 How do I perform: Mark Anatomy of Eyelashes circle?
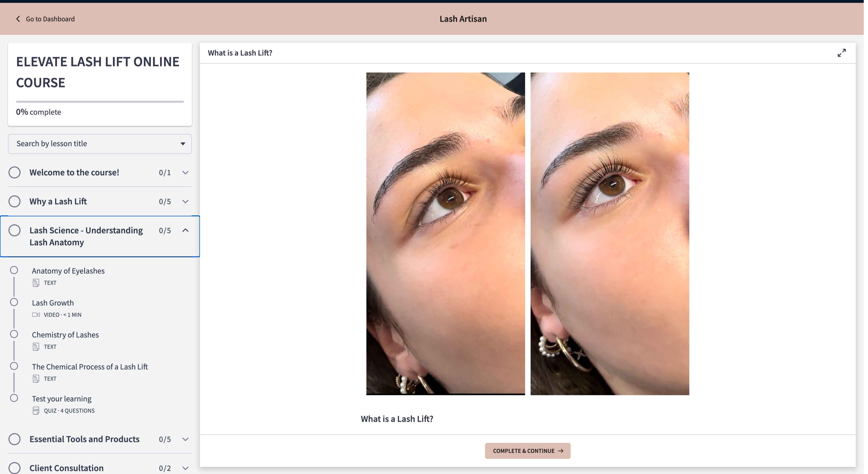[14, 270]
